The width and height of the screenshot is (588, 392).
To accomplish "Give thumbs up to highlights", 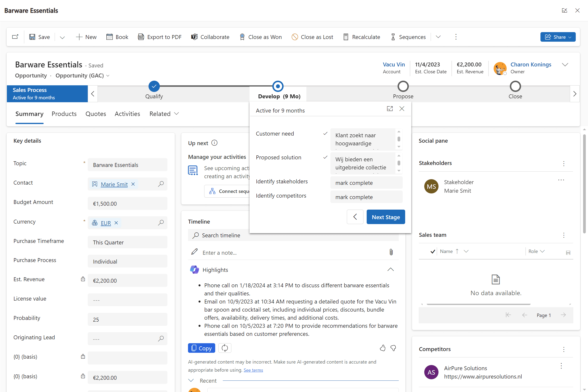I will (382, 348).
